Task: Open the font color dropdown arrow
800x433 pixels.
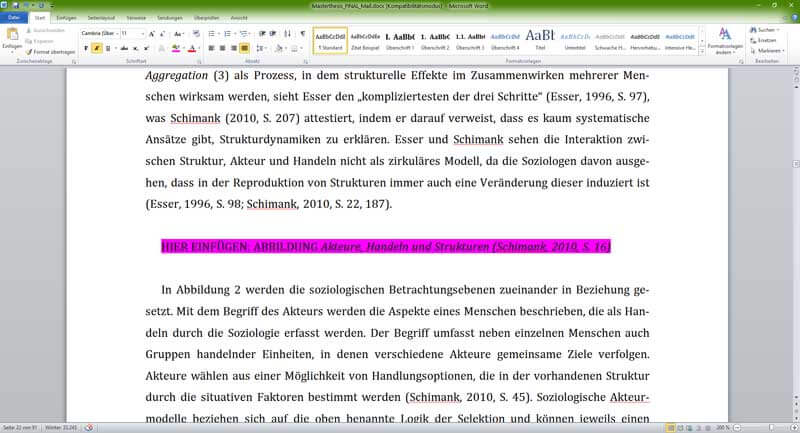Action: pyautogui.click(x=198, y=48)
